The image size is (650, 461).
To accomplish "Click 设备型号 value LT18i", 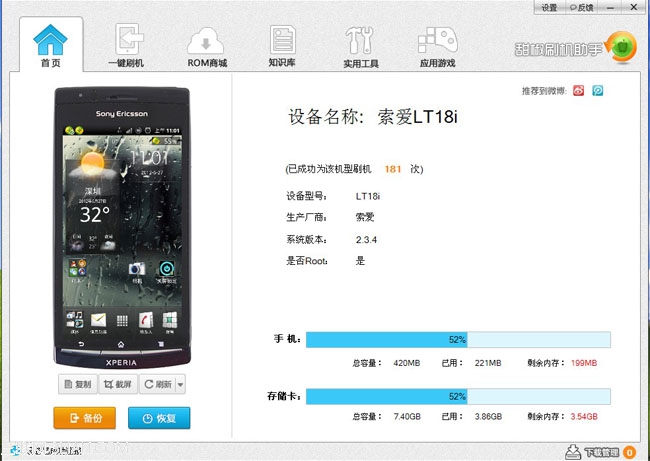I will [x=368, y=196].
